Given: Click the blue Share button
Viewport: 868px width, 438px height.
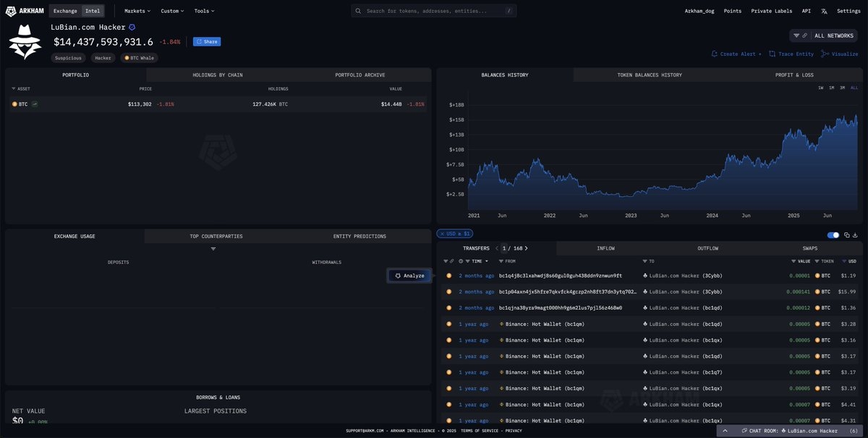Looking at the screenshot, I should click(206, 41).
